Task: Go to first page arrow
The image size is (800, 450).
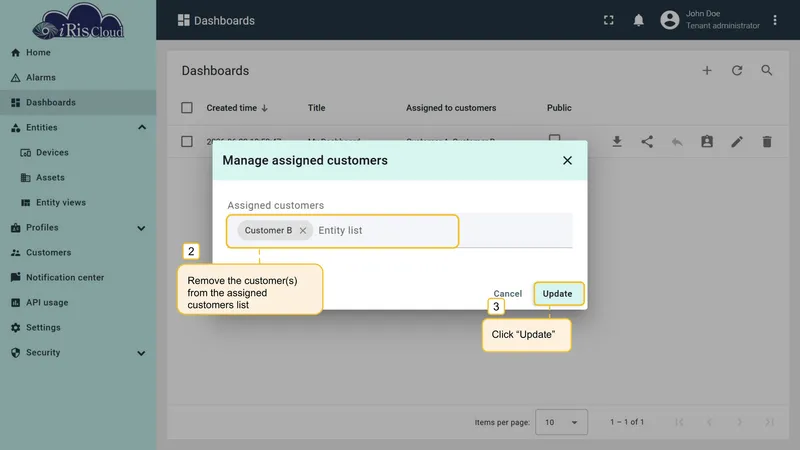Action: 679,422
